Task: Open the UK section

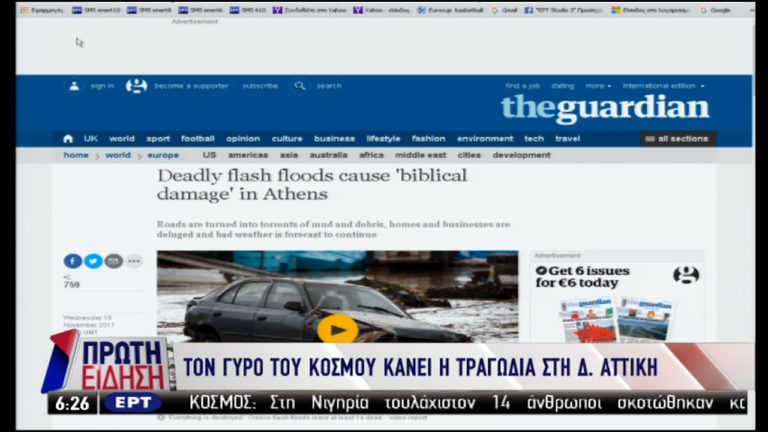Action: 91,139
